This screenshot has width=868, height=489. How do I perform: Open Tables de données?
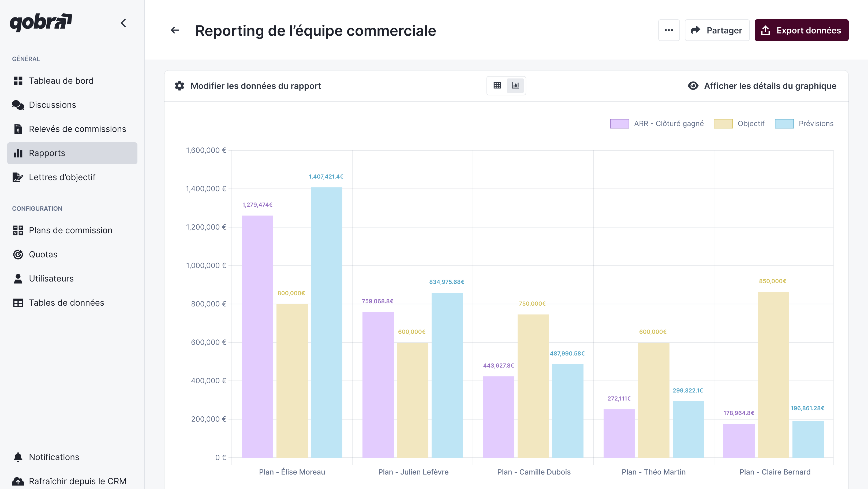click(66, 302)
